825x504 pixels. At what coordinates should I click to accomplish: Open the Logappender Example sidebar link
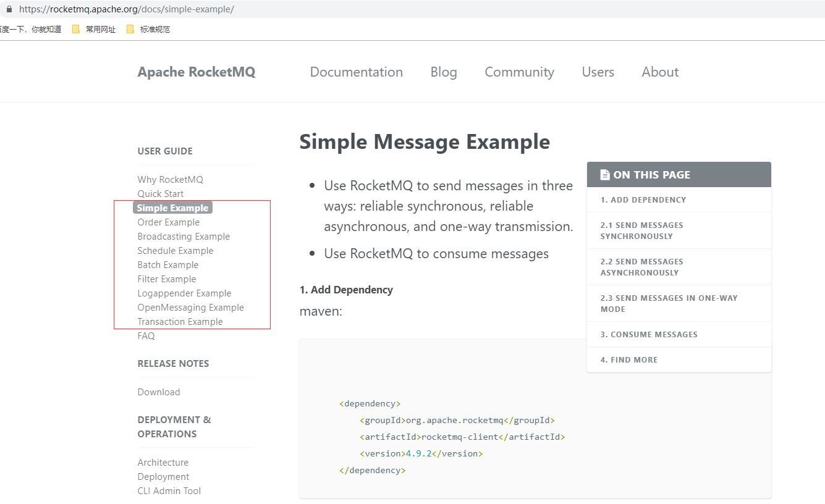pyautogui.click(x=184, y=293)
